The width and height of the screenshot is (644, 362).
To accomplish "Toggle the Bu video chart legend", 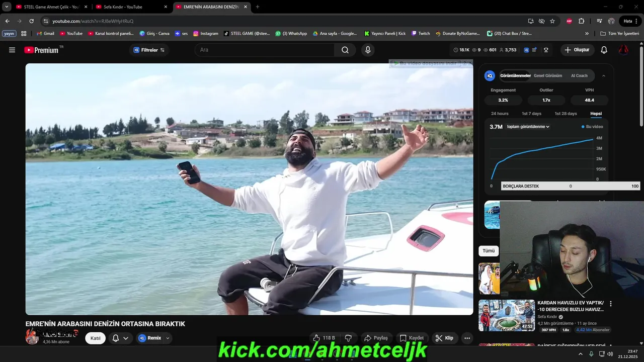I will pyautogui.click(x=592, y=127).
